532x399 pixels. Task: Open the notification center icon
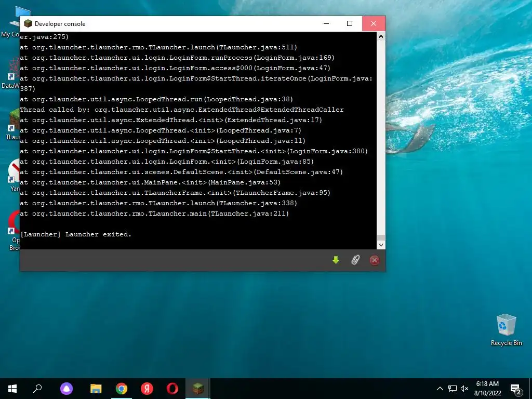[x=516, y=389]
